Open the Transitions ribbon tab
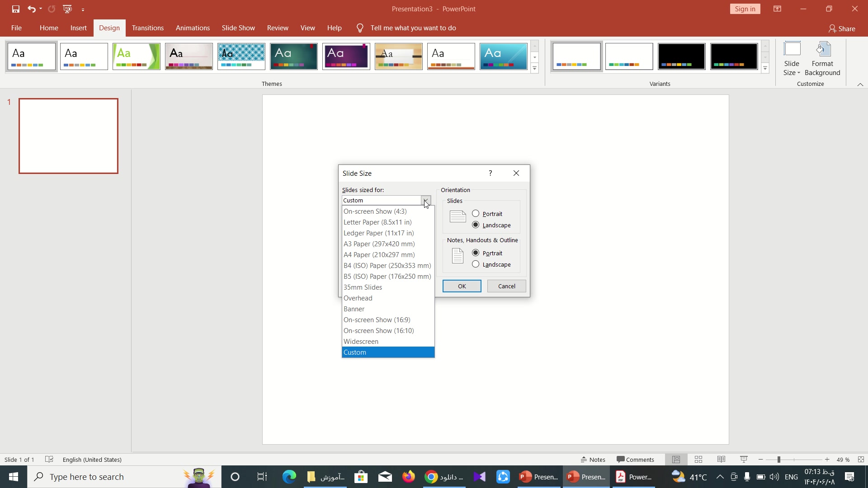Screen dimensions: 868x488 tap(147, 28)
